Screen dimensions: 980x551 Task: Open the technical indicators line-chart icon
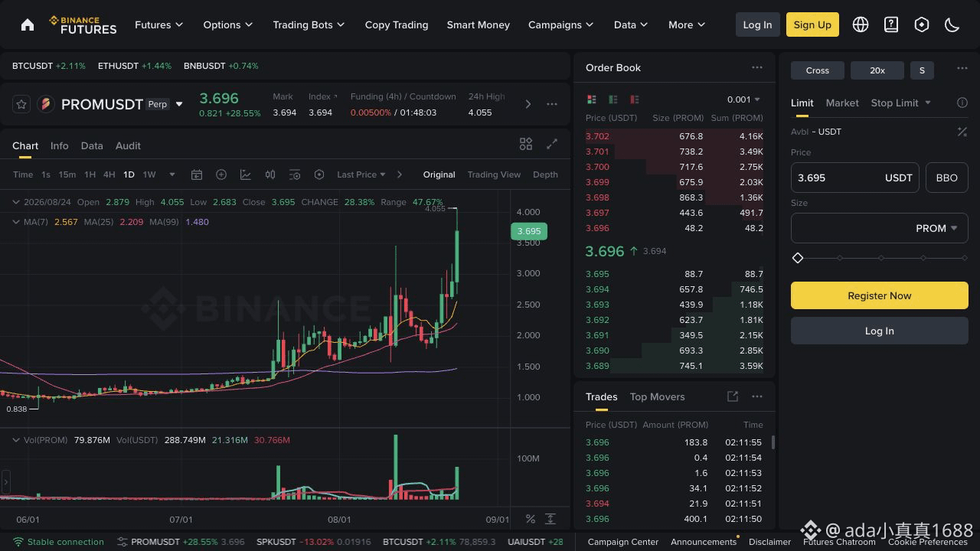246,174
